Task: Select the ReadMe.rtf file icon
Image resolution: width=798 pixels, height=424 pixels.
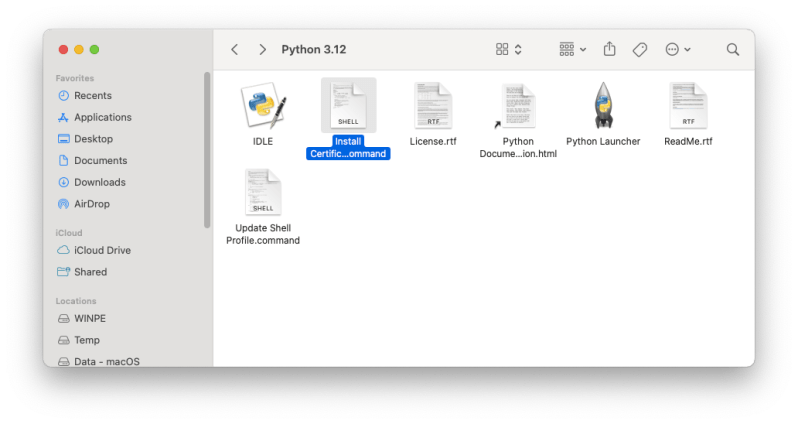Action: [x=688, y=105]
